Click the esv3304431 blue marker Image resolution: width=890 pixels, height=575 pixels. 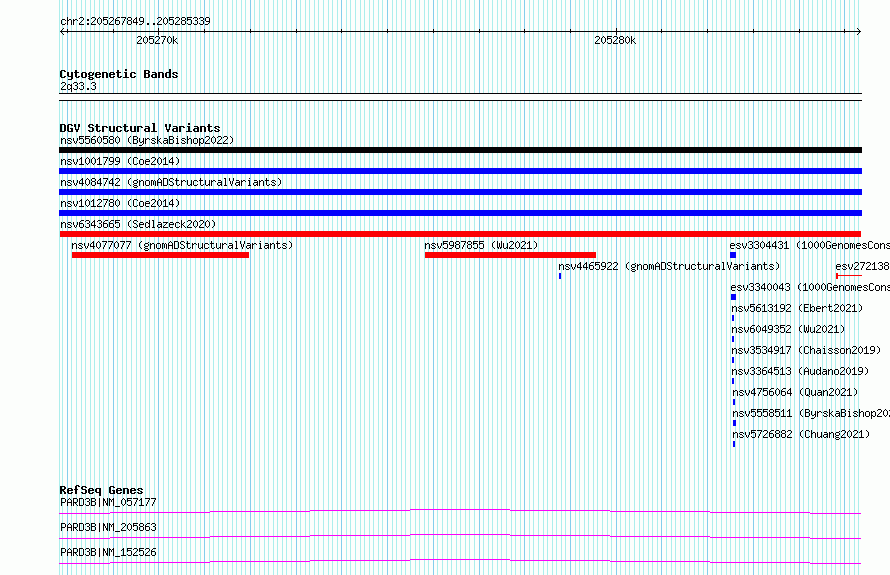[x=733, y=255]
